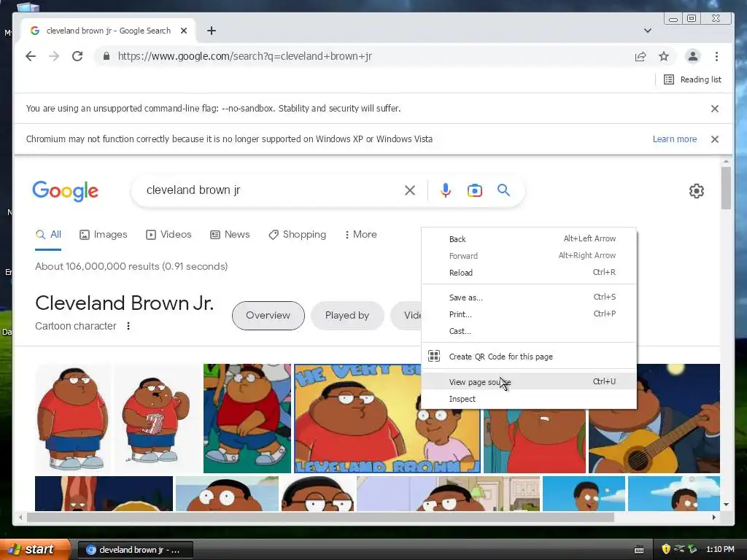Choose Back in the context menu
Screen dimensions: 747x560
[529, 239]
